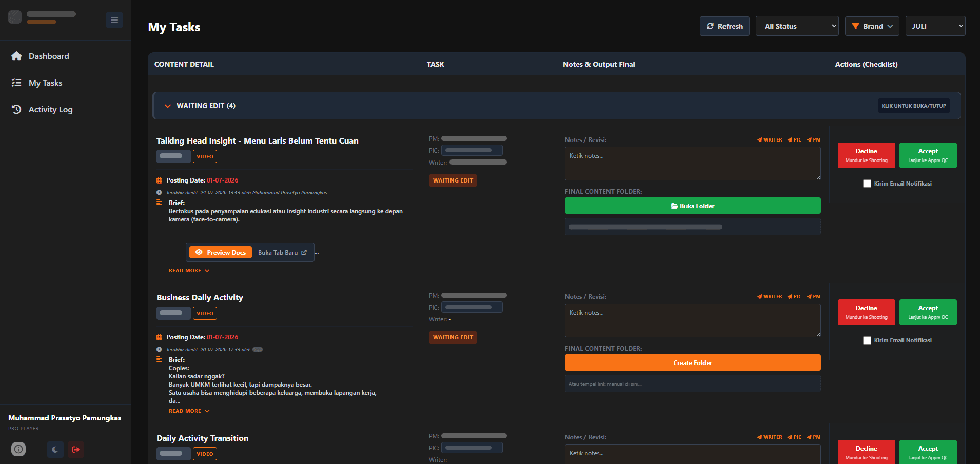Check Kirim Email Notifikasi for Talking Head task
This screenshot has width=980, height=464.
click(x=867, y=184)
